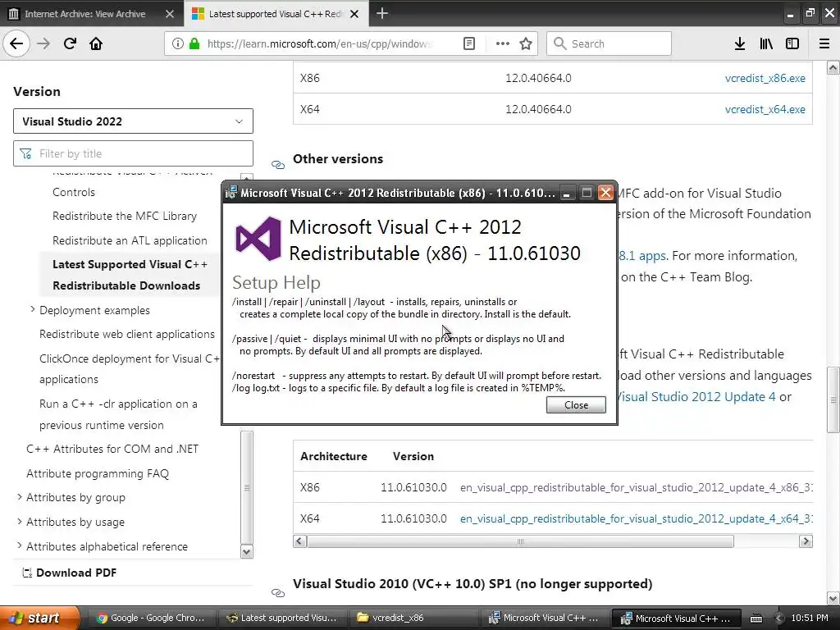Open the x86 update_4 redistributable download link
The height and width of the screenshot is (630, 840).
[x=637, y=487]
